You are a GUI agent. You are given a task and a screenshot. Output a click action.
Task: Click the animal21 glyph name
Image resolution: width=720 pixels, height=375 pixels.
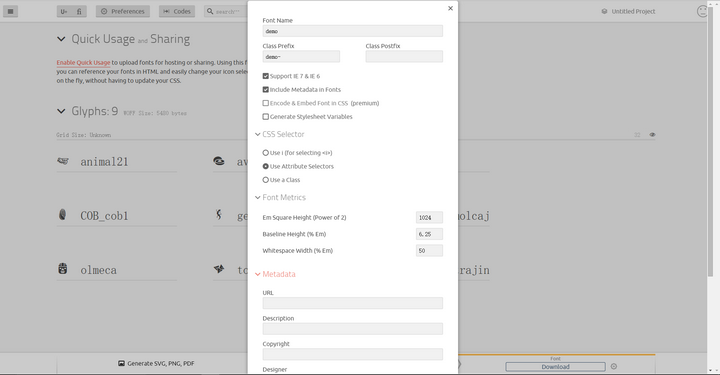104,162
